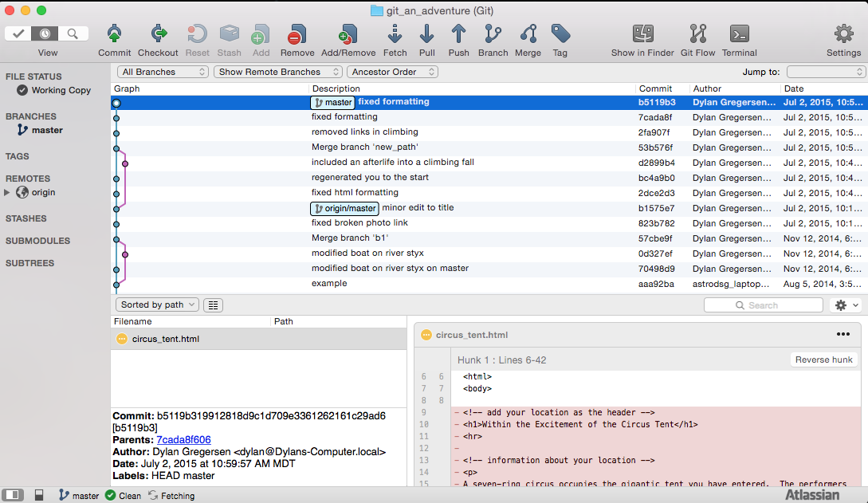Select origin under Remotes
Screen dimensions: 868x503
click(x=36, y=193)
